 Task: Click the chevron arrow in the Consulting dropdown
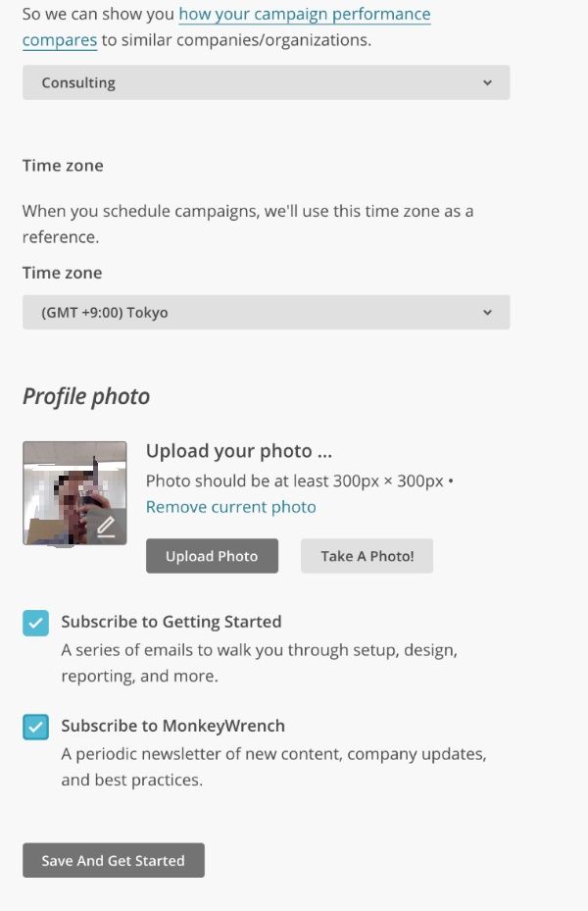pyautogui.click(x=487, y=82)
